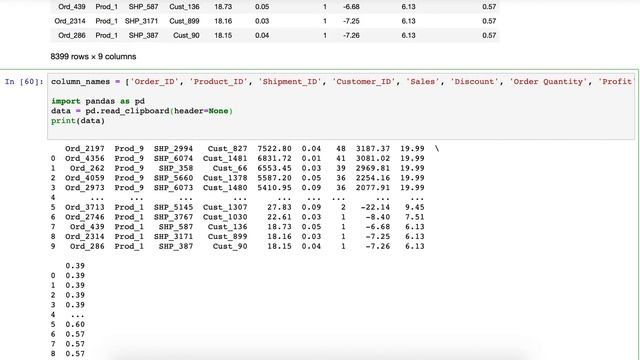Click the 'Shipment_ID' string in code
The width and height of the screenshot is (640, 360).
tap(290, 82)
